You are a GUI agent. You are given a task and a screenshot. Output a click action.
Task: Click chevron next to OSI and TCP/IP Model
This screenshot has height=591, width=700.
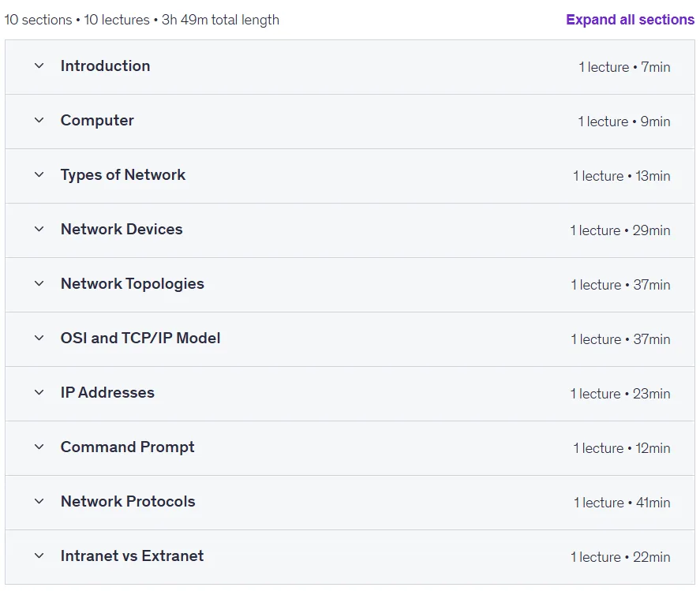coord(39,339)
